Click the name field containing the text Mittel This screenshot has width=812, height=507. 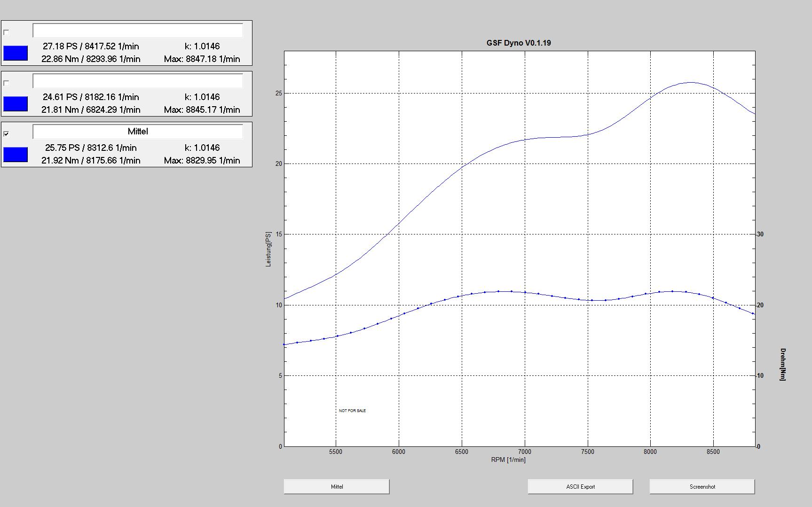coord(138,132)
